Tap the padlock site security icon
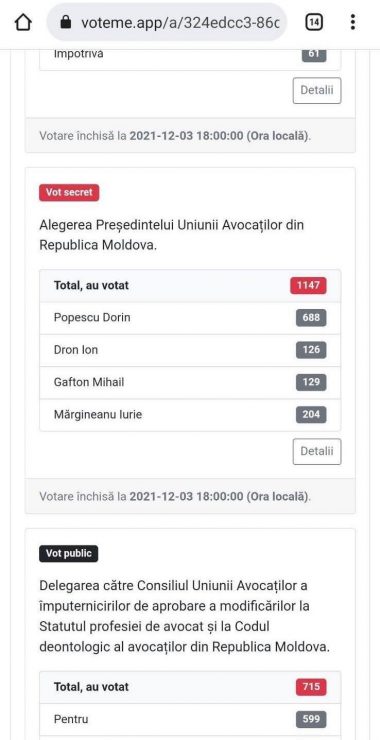This screenshot has height=740, width=380. pyautogui.click(x=66, y=22)
